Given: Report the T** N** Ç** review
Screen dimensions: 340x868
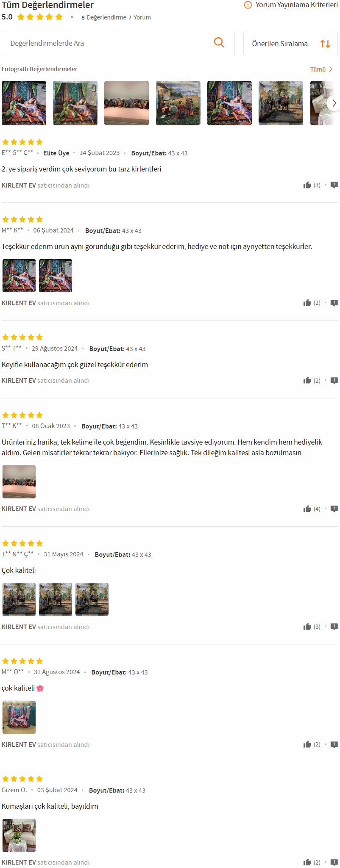Looking at the screenshot, I should (x=334, y=627).
